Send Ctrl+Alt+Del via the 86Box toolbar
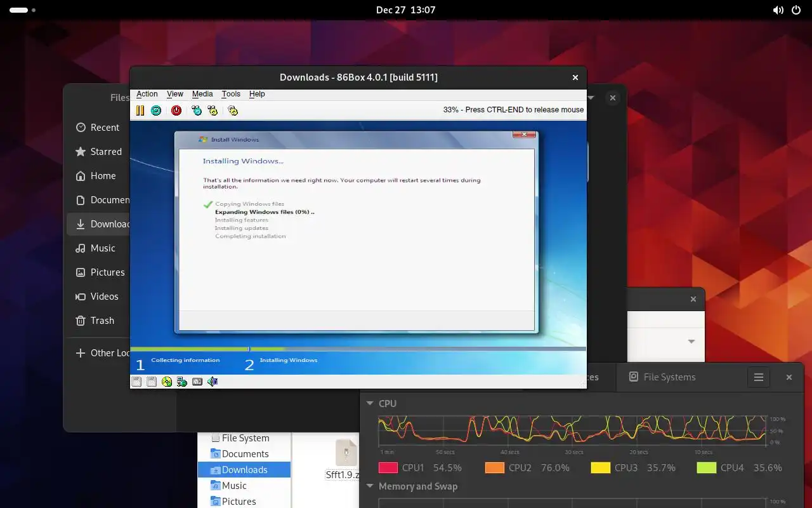The width and height of the screenshot is (812, 508). [x=197, y=110]
